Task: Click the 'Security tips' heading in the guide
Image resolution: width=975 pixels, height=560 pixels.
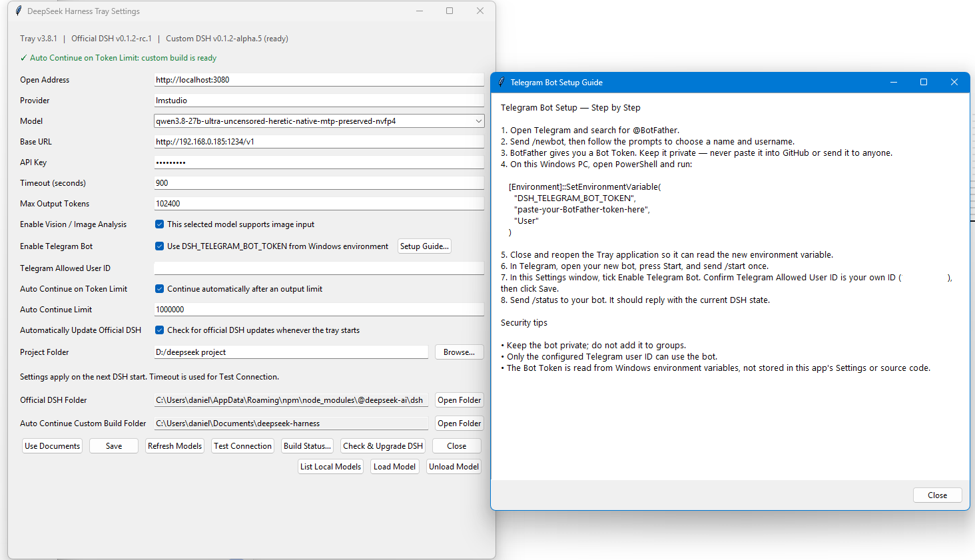Action: (x=524, y=323)
